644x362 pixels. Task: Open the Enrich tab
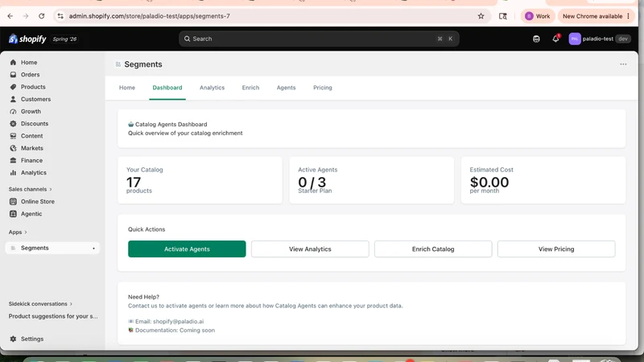pyautogui.click(x=250, y=88)
